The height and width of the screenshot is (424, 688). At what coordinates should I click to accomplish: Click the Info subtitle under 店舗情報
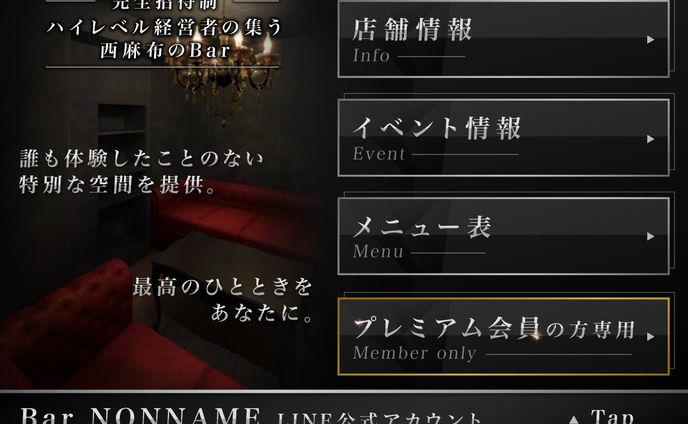coord(371,56)
